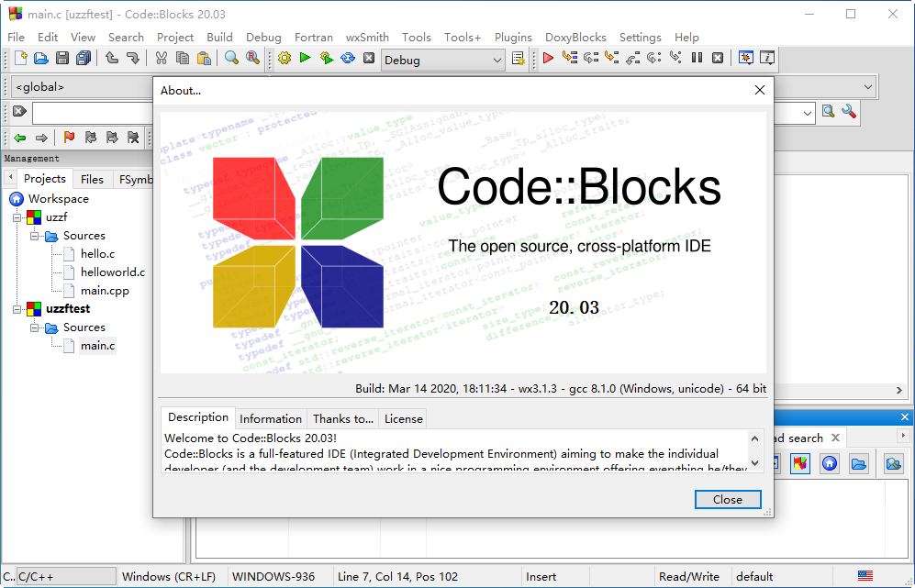Open the Debug menu

click(x=263, y=38)
